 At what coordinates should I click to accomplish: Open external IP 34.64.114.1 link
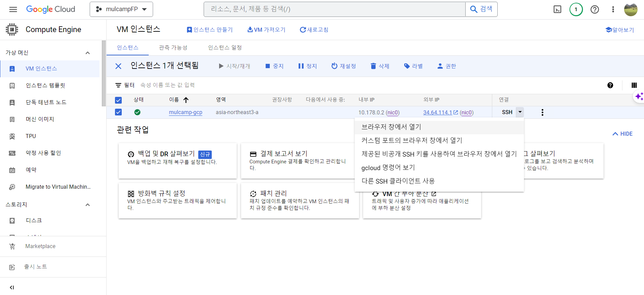(438, 112)
